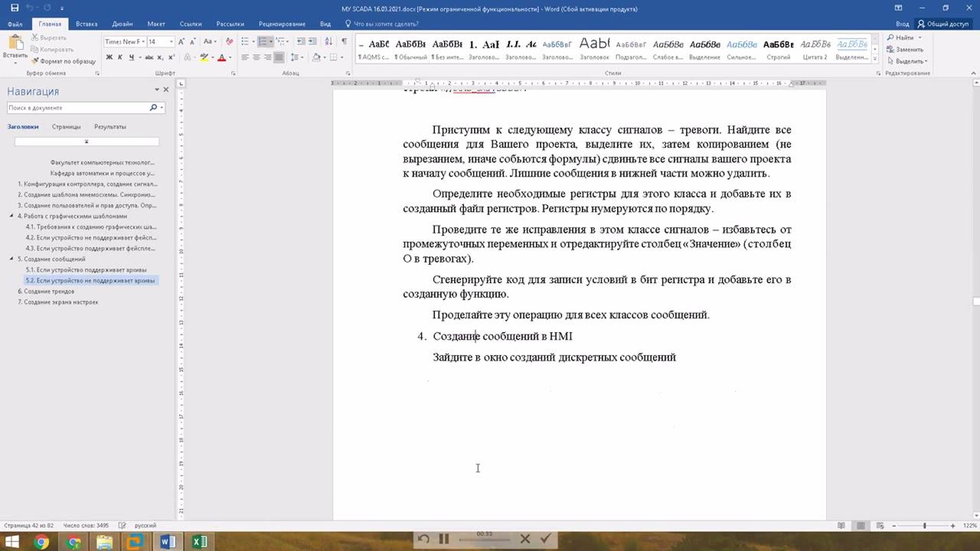Toggle show paragraph marks (¶)
The height and width of the screenshot is (551, 980).
[344, 41]
